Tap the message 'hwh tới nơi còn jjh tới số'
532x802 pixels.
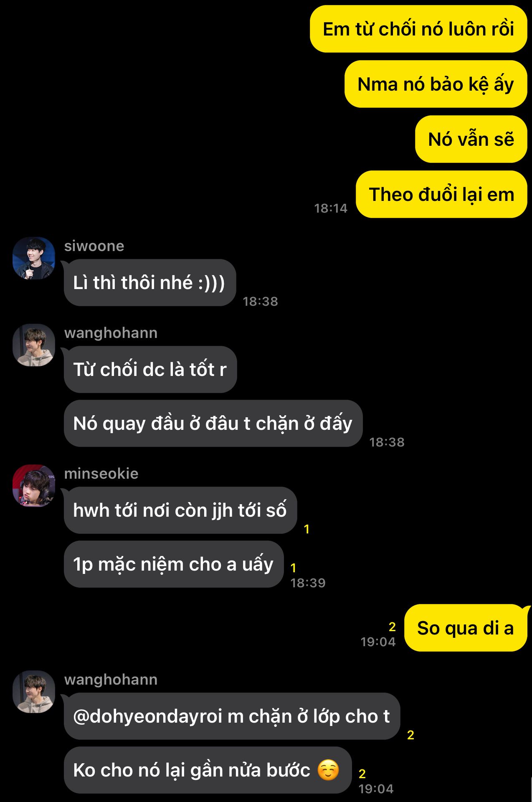tap(180, 510)
